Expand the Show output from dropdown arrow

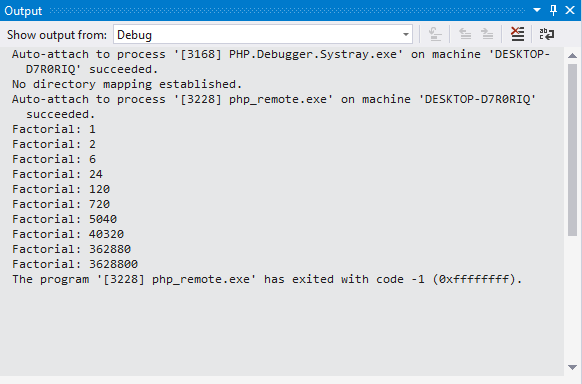pos(406,35)
